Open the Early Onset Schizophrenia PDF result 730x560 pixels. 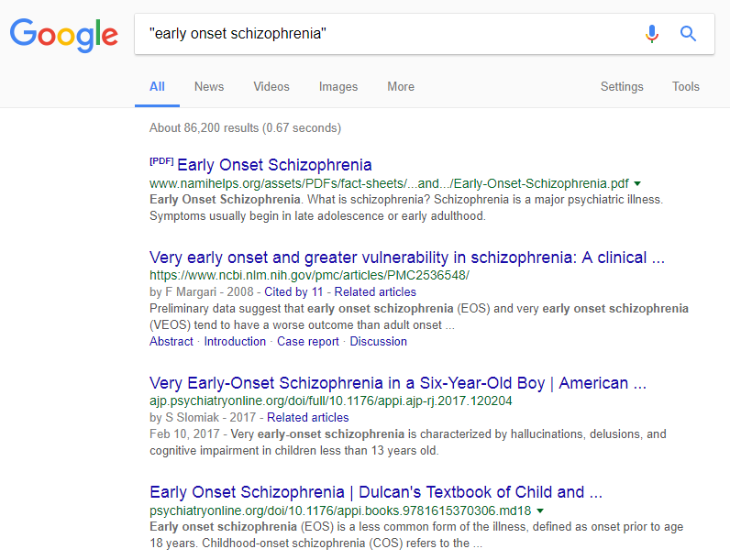coord(274,165)
